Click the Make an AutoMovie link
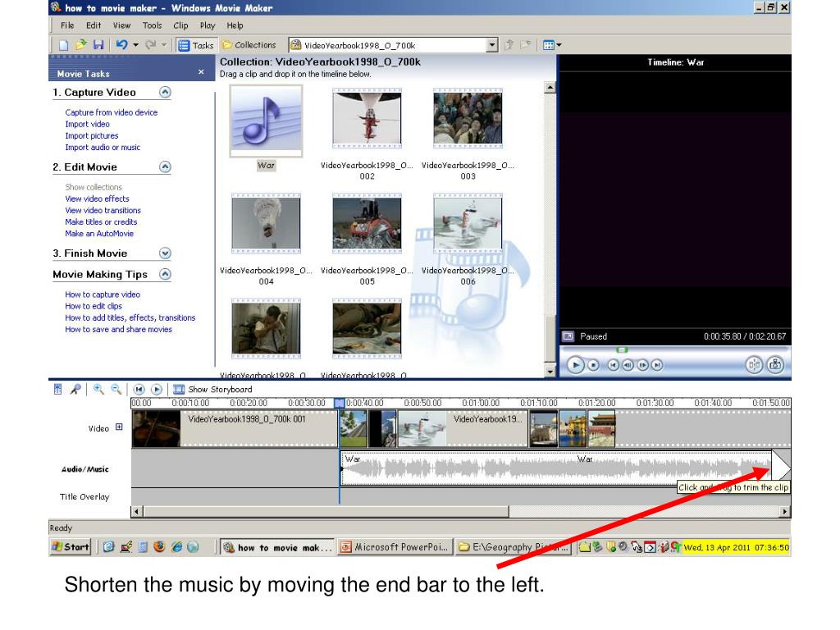Screen dimensions: 840x630 coord(99,234)
